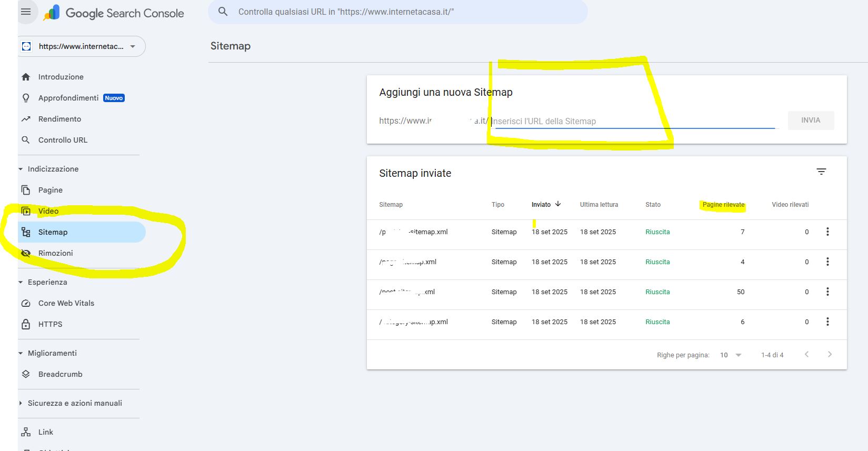Open more options for 4-page sitemap row
Image resolution: width=868 pixels, height=451 pixels.
827,262
